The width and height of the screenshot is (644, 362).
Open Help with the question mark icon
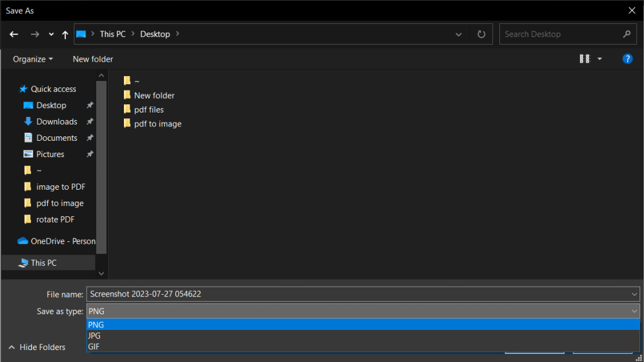point(627,58)
